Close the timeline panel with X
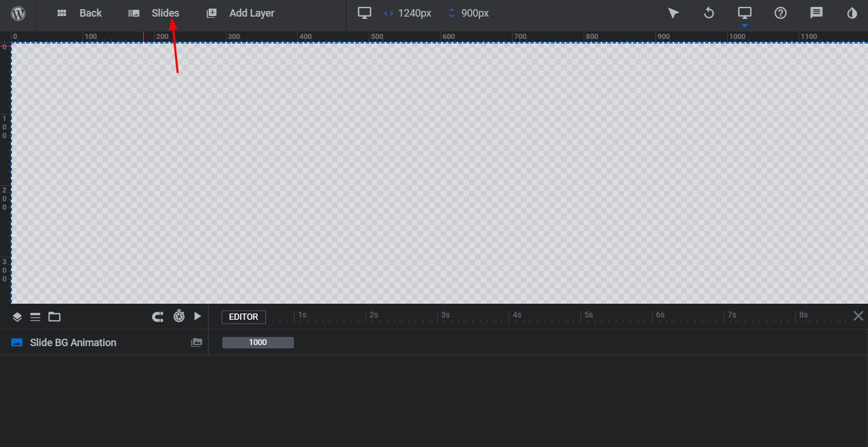The width and height of the screenshot is (868, 447). (x=858, y=316)
